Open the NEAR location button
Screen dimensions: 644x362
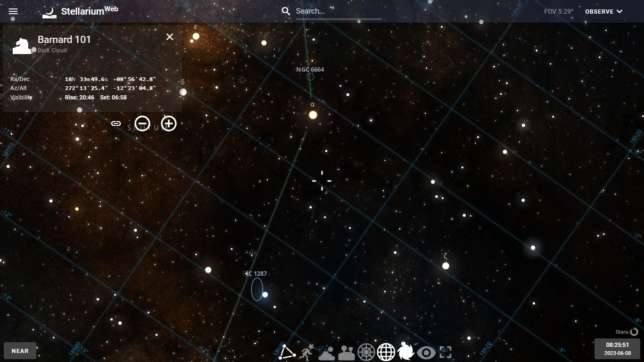(20, 351)
